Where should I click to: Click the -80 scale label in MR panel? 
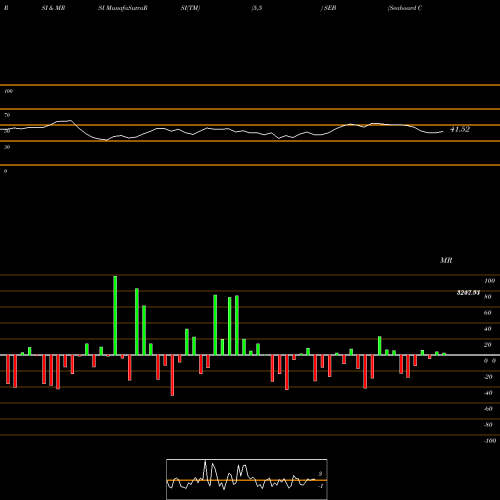pos(488,425)
